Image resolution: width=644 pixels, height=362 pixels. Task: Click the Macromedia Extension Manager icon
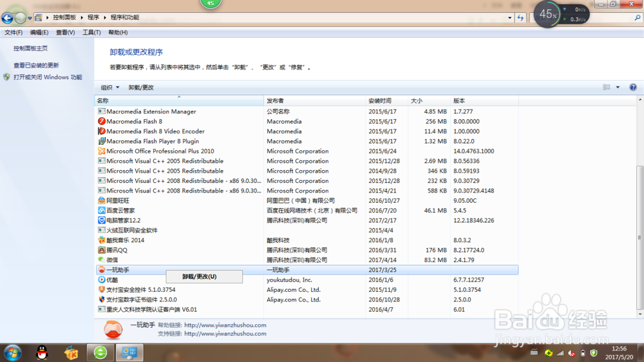pos(102,111)
